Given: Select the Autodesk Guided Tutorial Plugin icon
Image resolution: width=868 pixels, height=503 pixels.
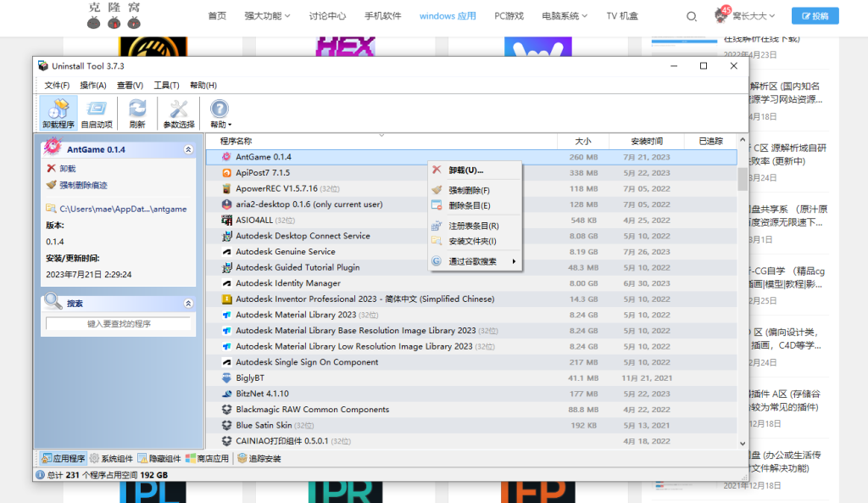Looking at the screenshot, I should tap(226, 267).
